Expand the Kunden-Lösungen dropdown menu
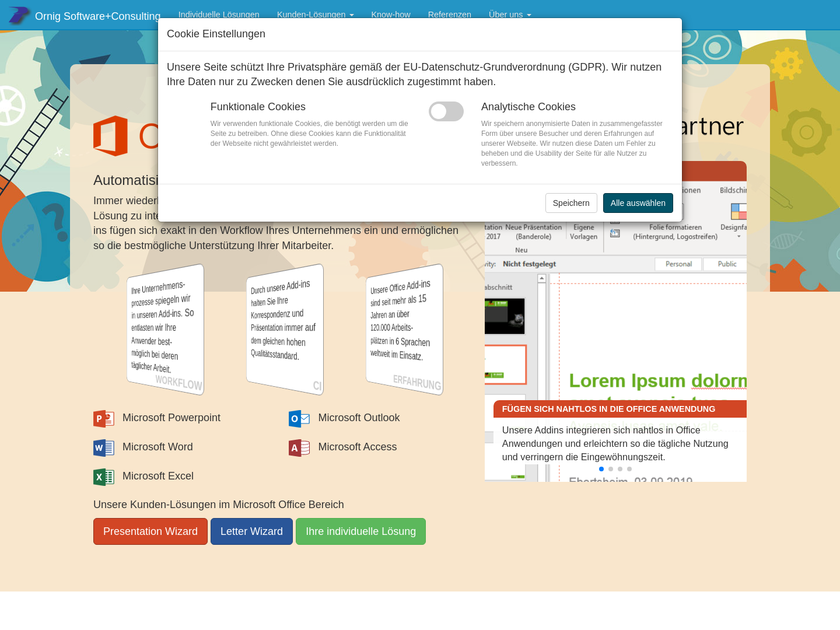 tap(316, 15)
